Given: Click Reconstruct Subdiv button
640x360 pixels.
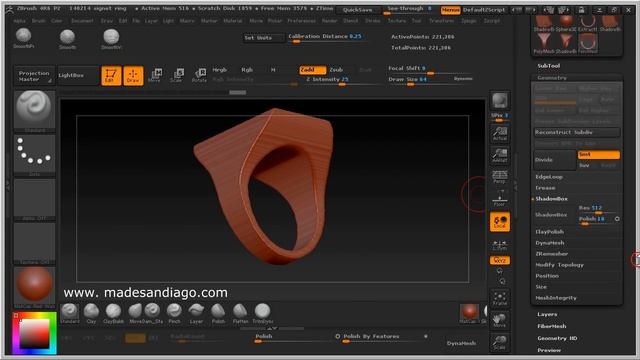Looking at the screenshot, I should pos(577,132).
